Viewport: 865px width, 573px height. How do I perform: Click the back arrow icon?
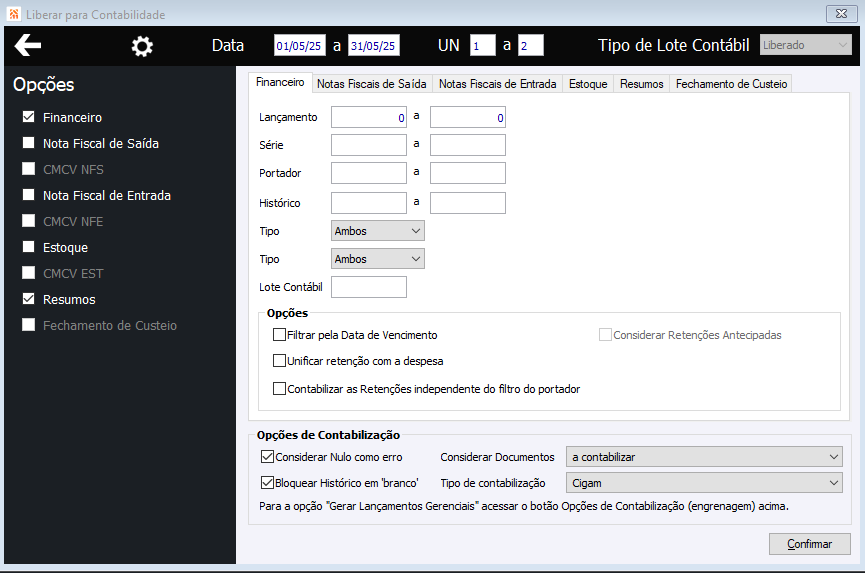tap(28, 45)
